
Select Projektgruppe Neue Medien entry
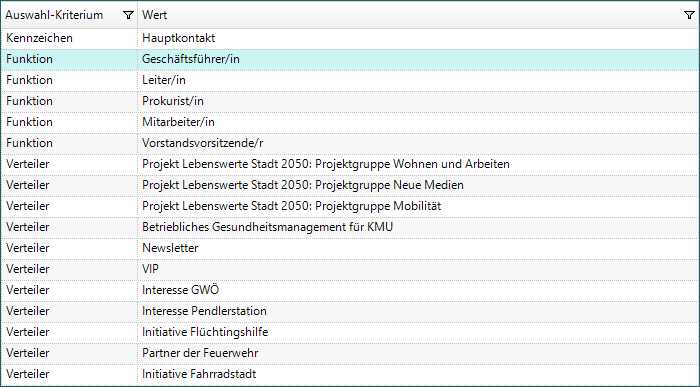[x=418, y=185]
